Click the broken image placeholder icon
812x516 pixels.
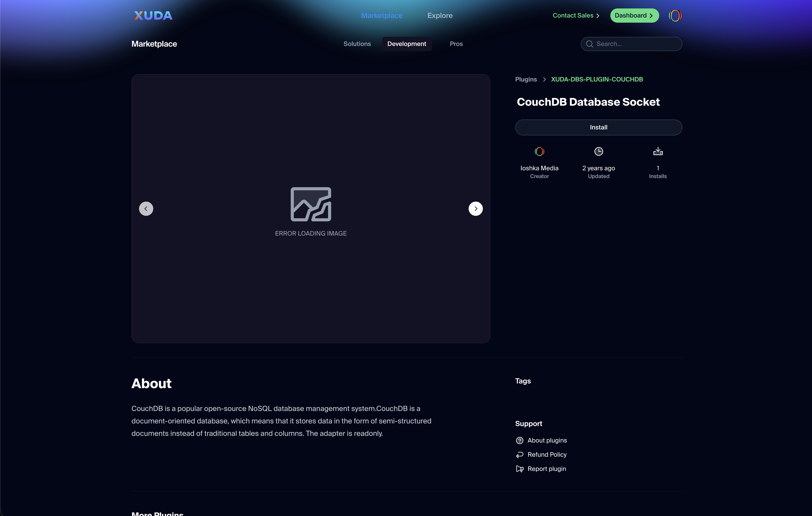(310, 204)
